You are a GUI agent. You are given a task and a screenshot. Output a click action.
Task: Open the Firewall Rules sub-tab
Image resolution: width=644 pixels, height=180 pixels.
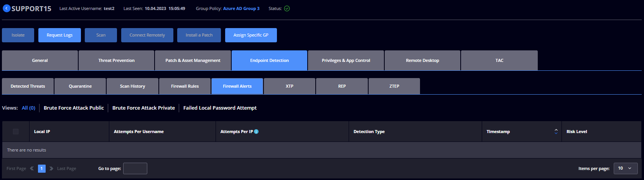(185, 86)
